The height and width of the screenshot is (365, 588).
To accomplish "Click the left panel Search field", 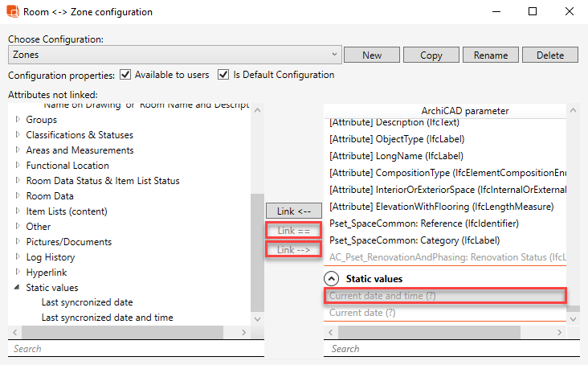I will click(136, 349).
